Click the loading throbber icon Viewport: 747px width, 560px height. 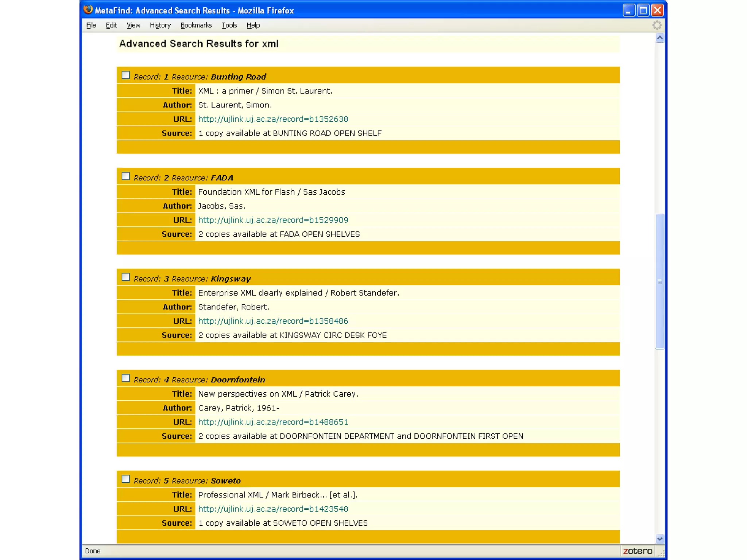pyautogui.click(x=657, y=25)
